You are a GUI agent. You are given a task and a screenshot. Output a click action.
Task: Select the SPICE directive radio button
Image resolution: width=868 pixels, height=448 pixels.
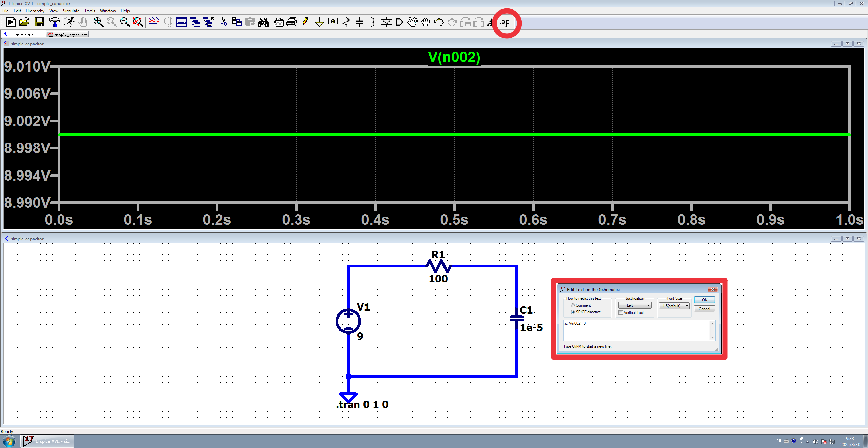[x=573, y=312]
